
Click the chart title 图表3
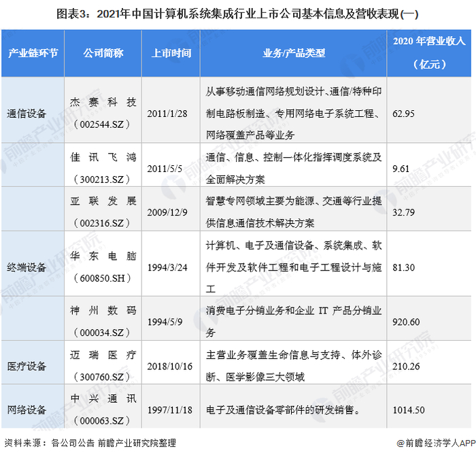tap(237, 14)
